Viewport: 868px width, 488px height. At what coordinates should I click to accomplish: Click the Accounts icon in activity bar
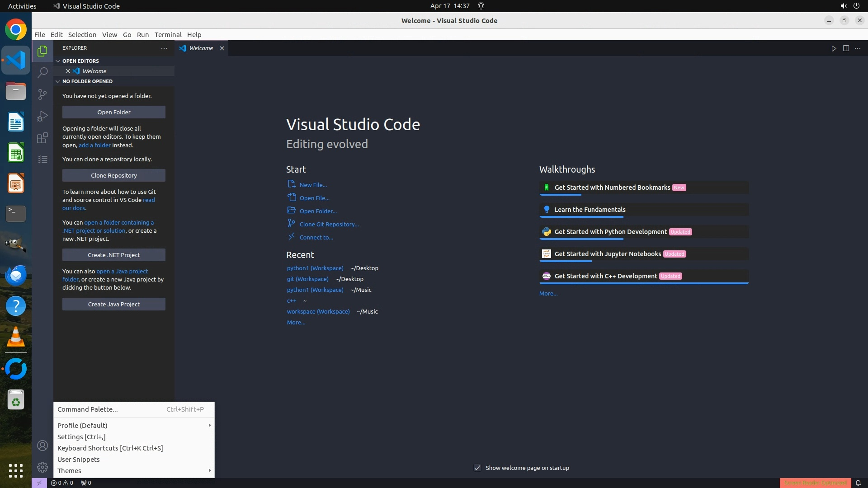click(42, 446)
